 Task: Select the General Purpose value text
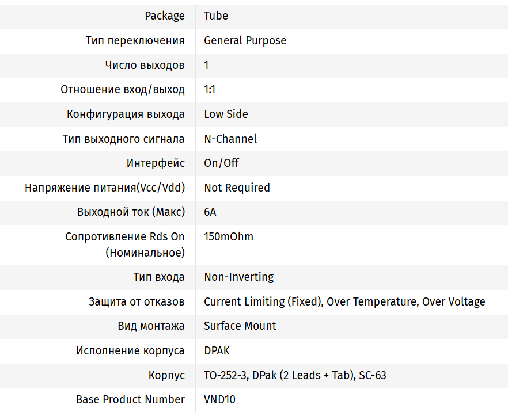245,41
